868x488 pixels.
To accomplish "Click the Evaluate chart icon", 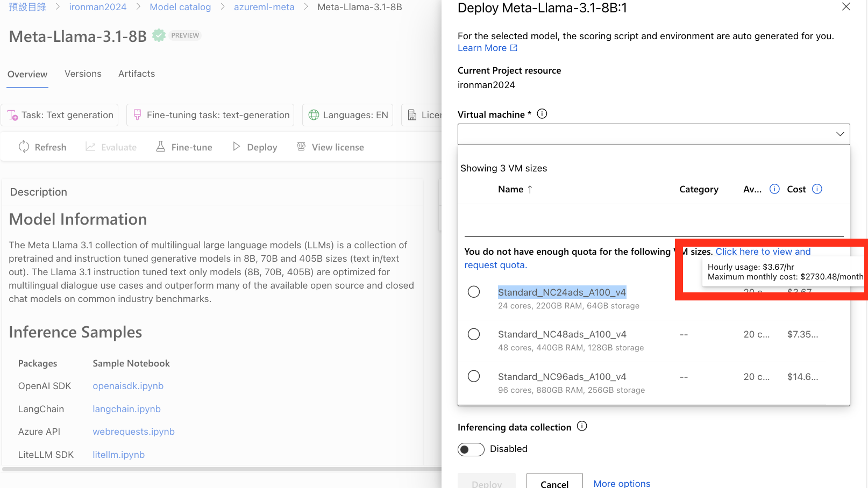I will (x=90, y=147).
